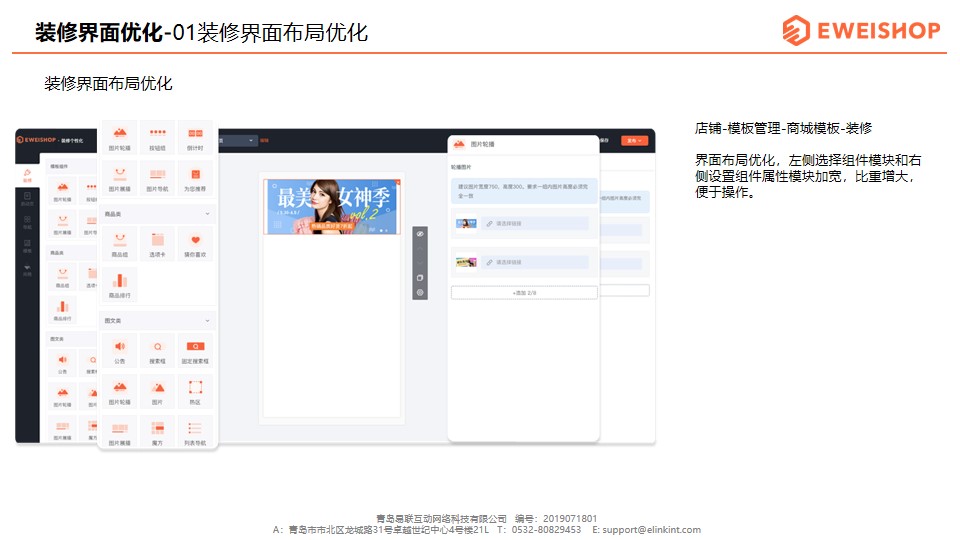Copy component using floating toolbar duplicate icon

point(420,278)
